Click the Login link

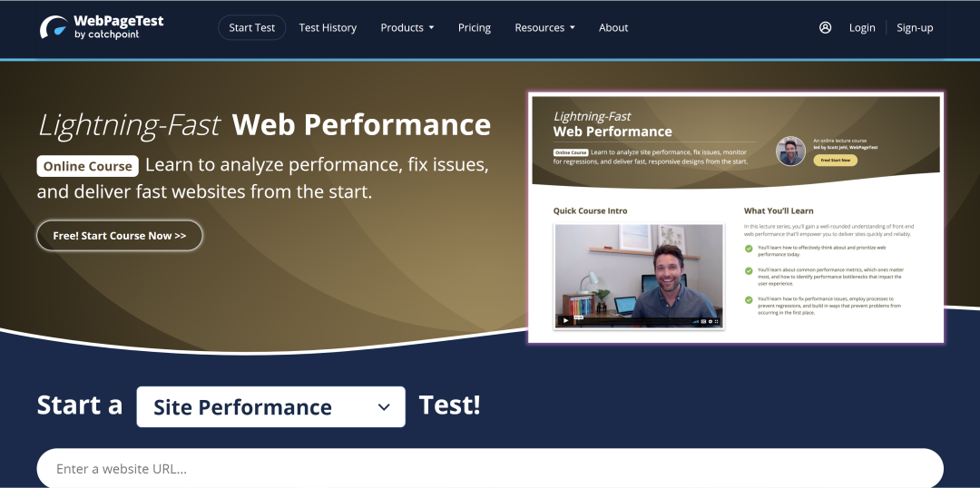[x=862, y=27]
